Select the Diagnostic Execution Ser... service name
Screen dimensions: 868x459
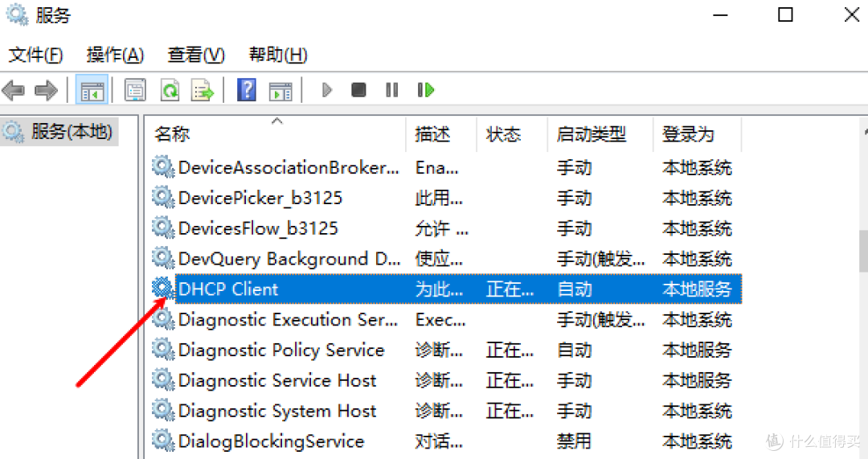point(288,319)
